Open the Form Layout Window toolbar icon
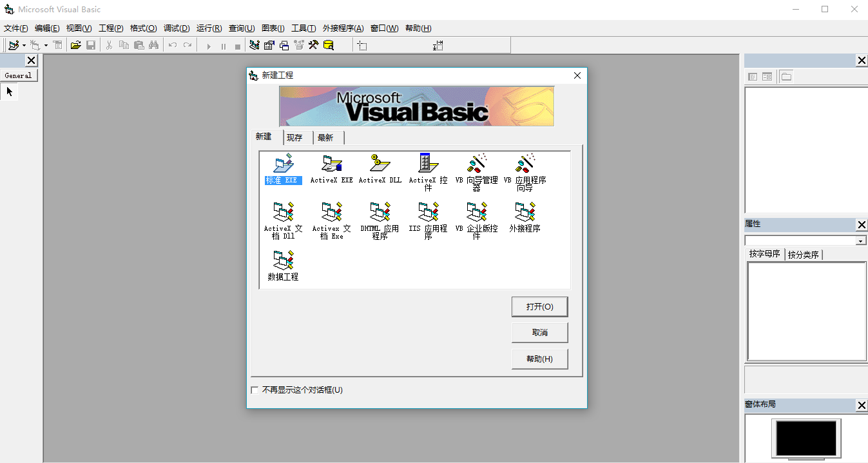The width and height of the screenshot is (868, 463). click(x=284, y=45)
